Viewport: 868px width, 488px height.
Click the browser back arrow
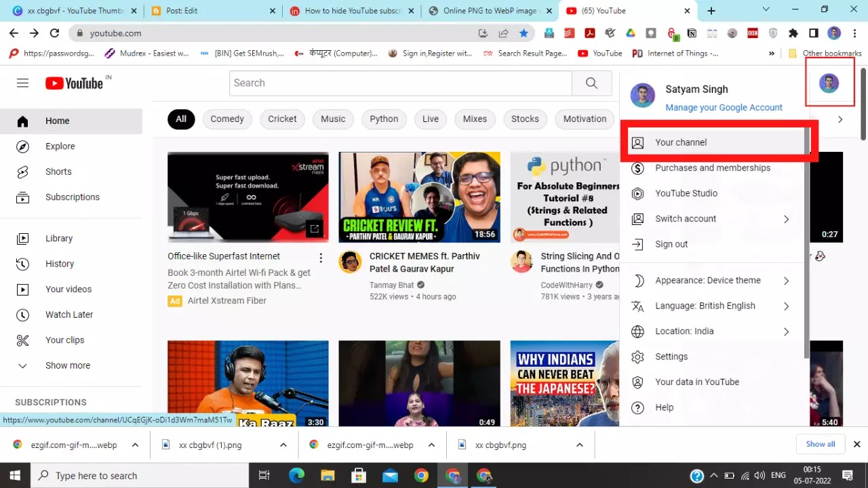coord(14,33)
